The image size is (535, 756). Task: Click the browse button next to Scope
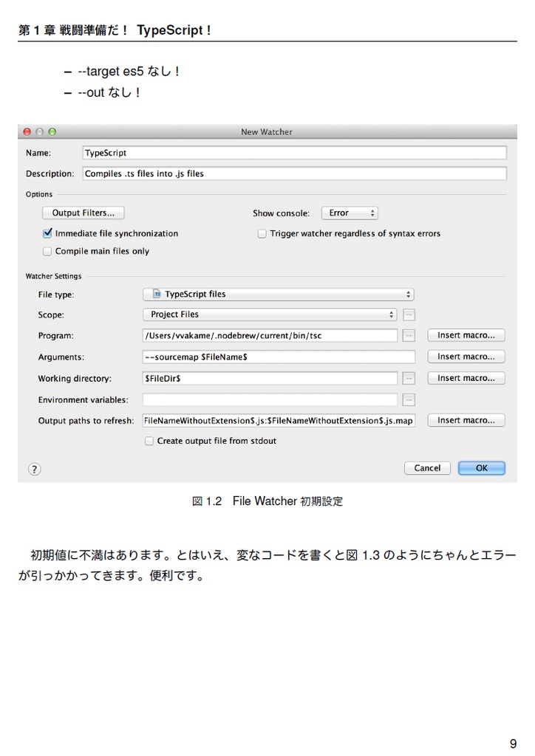(x=409, y=315)
